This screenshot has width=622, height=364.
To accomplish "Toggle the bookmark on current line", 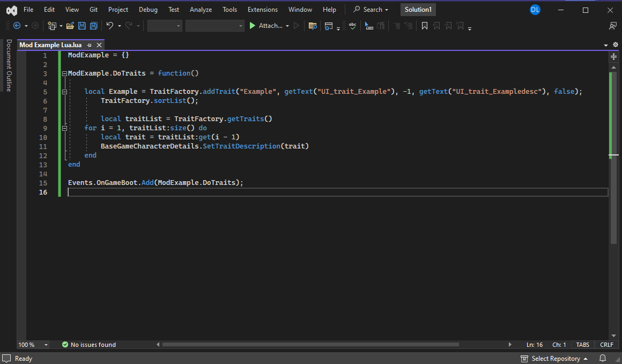I will coord(424,26).
